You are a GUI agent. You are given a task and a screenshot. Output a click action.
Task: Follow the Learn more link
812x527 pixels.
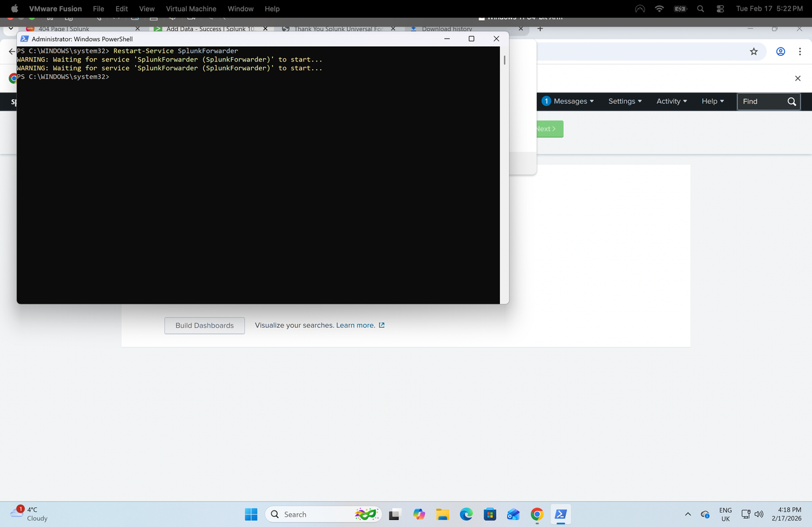click(360, 325)
